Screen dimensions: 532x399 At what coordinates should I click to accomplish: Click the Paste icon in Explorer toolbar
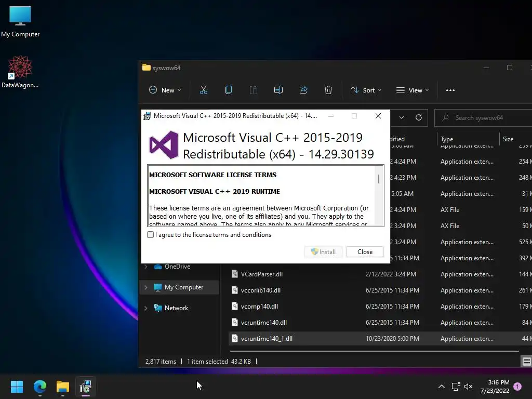click(x=253, y=90)
